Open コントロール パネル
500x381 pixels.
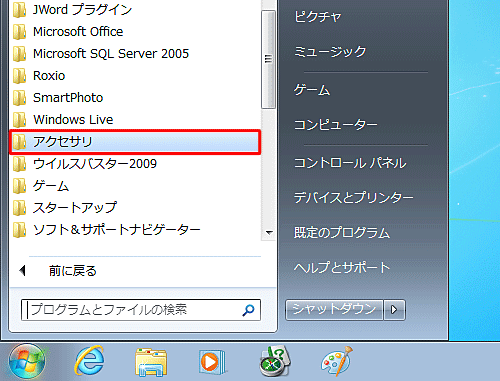pos(350,163)
